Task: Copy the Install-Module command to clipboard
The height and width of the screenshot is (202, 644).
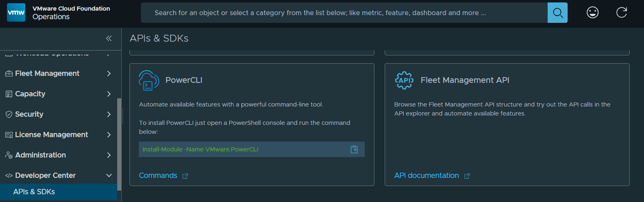Action: tap(354, 149)
